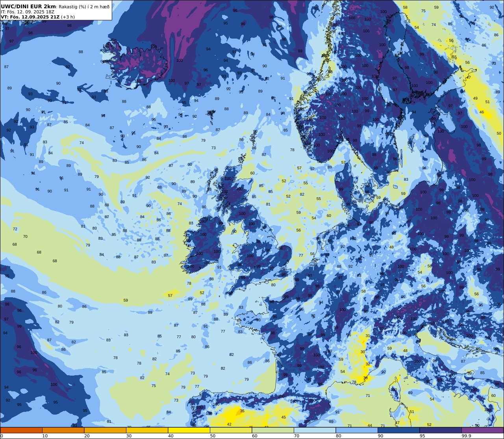The width and height of the screenshot is (504, 439).
Task: Click the orange 10–20 legend swatch
Action: tap(63, 430)
